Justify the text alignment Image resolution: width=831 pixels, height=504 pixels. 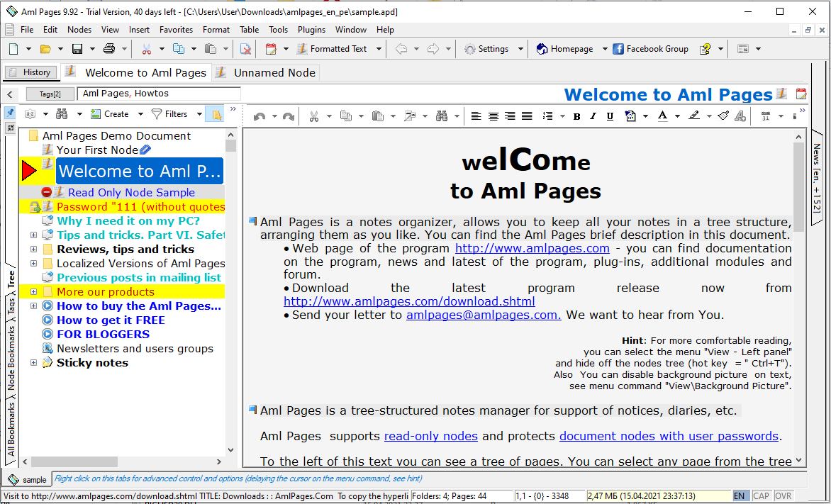[x=527, y=116]
